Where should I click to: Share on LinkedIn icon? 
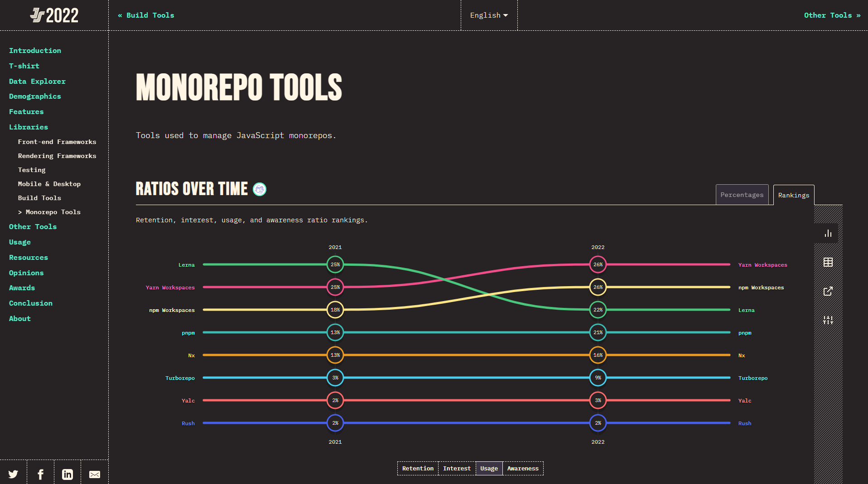tap(68, 474)
